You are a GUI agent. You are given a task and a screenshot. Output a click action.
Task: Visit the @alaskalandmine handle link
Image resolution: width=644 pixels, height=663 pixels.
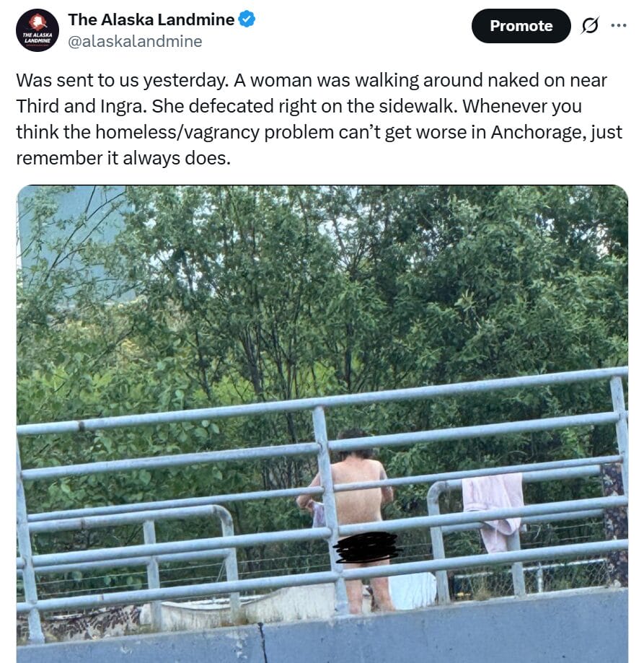click(x=136, y=41)
